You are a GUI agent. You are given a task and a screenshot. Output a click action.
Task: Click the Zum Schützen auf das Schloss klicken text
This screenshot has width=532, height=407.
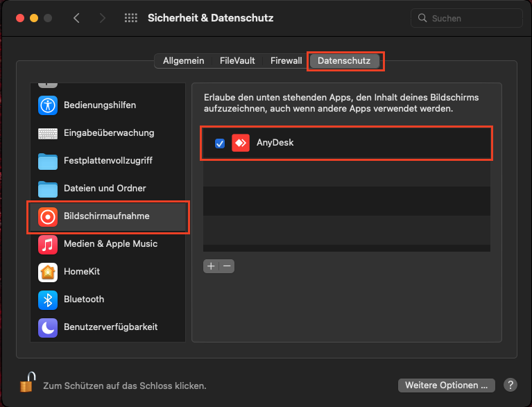pos(125,386)
